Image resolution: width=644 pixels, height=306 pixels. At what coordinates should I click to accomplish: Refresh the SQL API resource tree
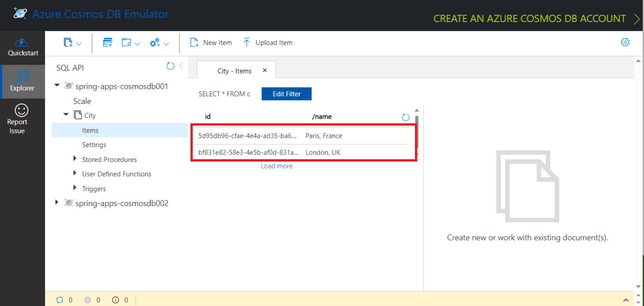pyautogui.click(x=171, y=66)
